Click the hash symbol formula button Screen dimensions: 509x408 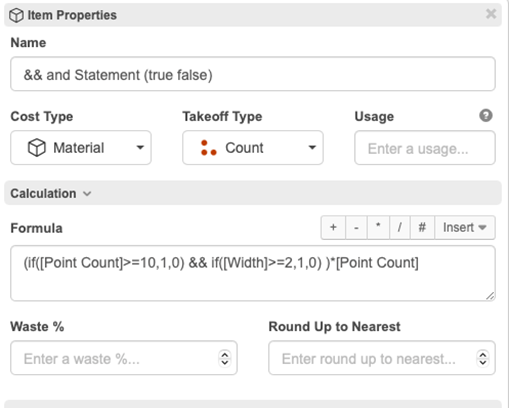[x=422, y=228]
